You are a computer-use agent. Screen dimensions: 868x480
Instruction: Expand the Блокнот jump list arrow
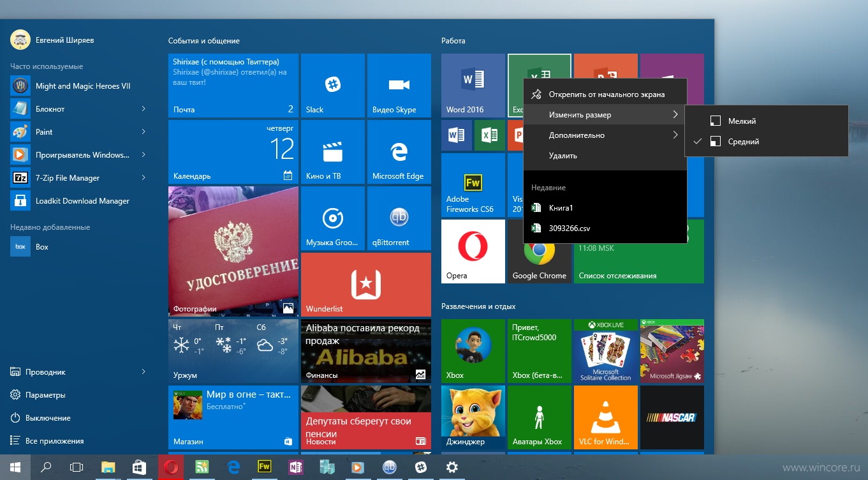[143, 109]
